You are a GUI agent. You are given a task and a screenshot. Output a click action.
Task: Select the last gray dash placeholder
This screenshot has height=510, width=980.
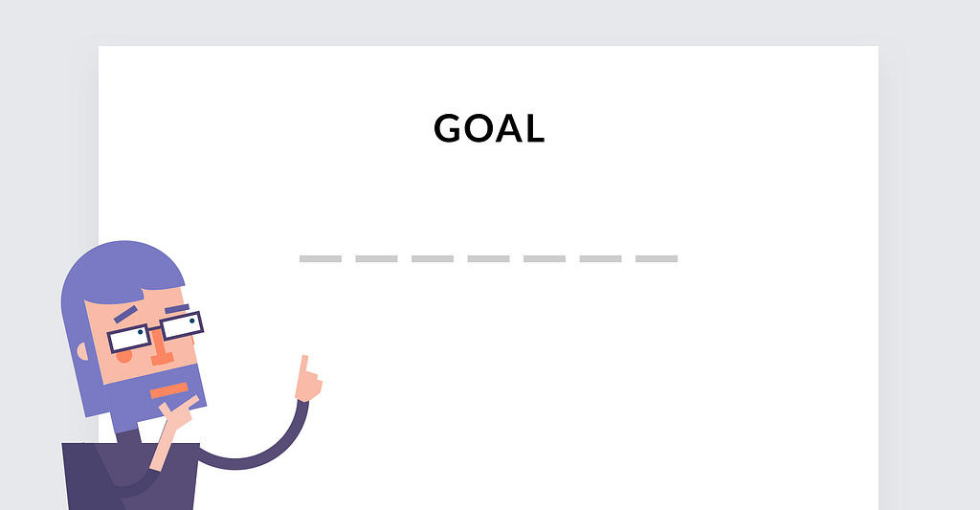click(657, 258)
